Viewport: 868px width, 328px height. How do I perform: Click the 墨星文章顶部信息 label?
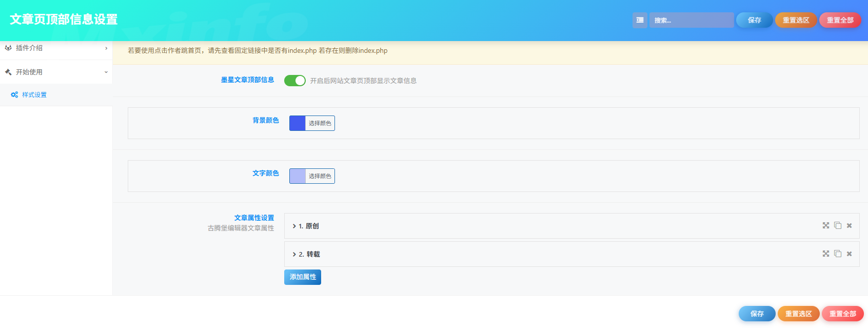247,80
